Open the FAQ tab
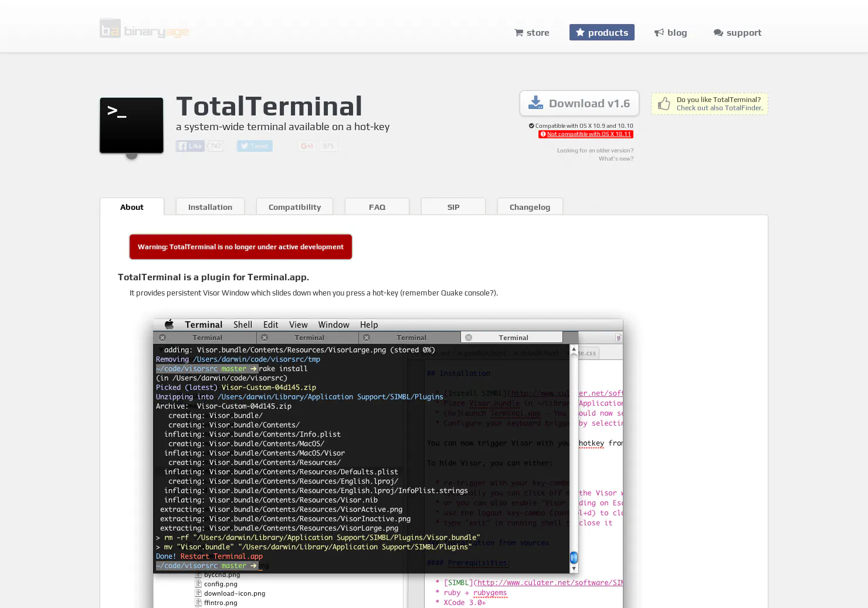 tap(377, 207)
